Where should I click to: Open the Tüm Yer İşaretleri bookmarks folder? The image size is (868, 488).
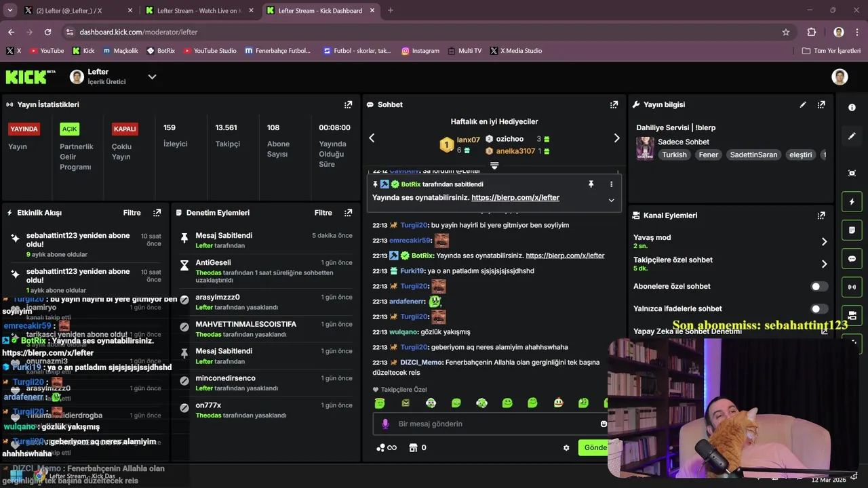coord(831,51)
